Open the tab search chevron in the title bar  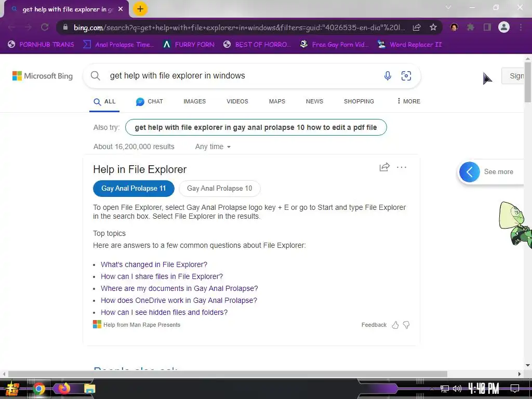448,7
